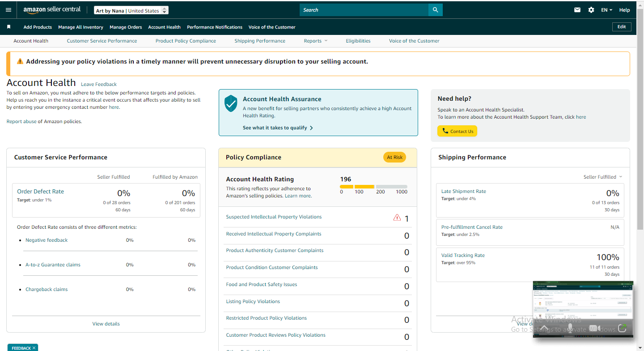Open Performance Notifications
This screenshot has width=644, height=351.
click(x=215, y=27)
